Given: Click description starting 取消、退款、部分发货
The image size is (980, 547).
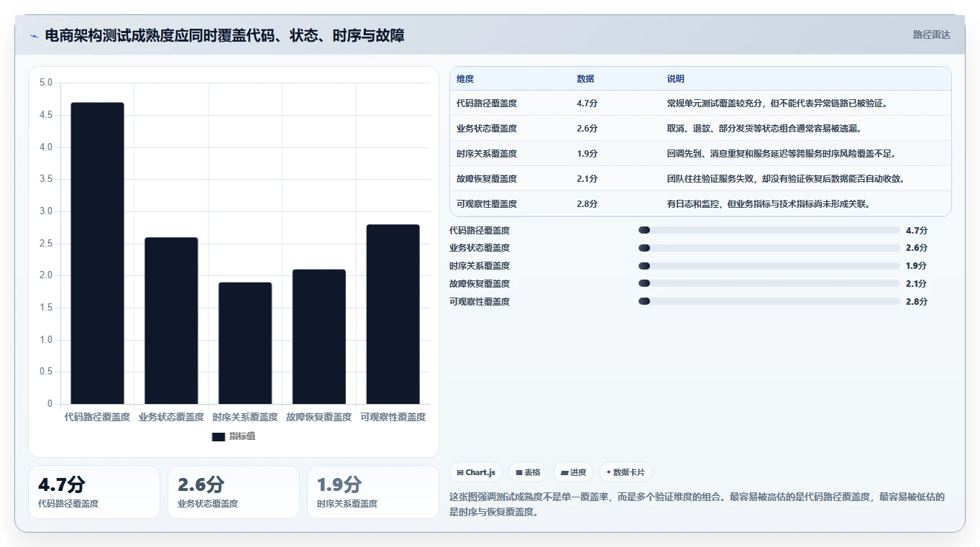Looking at the screenshot, I should coord(764,129).
